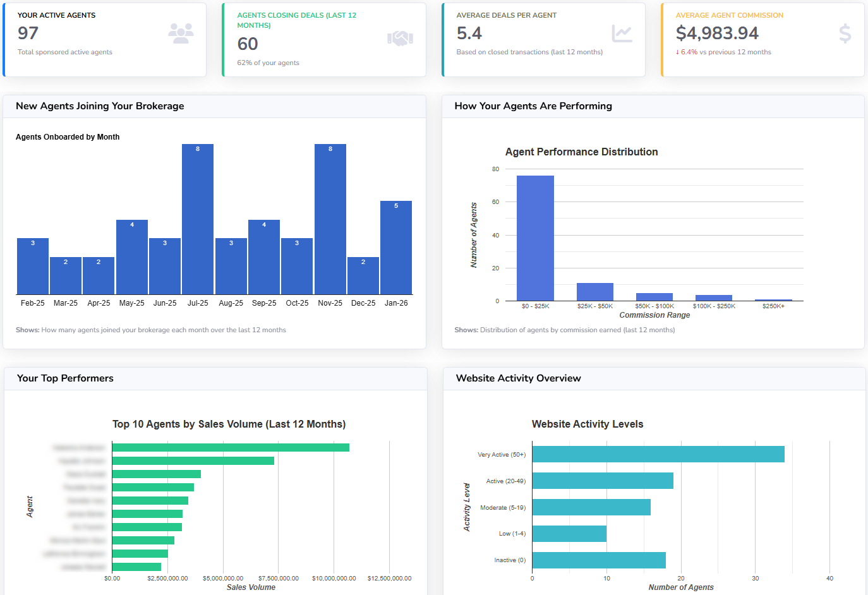Click the handshake icon in deals card
868x595 pixels.
[400, 39]
